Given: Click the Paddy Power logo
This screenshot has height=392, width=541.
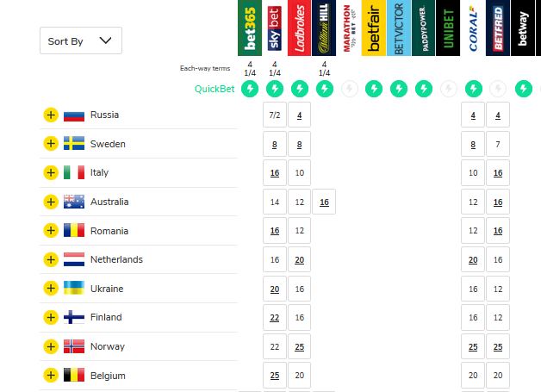Looking at the screenshot, I should click(424, 28).
